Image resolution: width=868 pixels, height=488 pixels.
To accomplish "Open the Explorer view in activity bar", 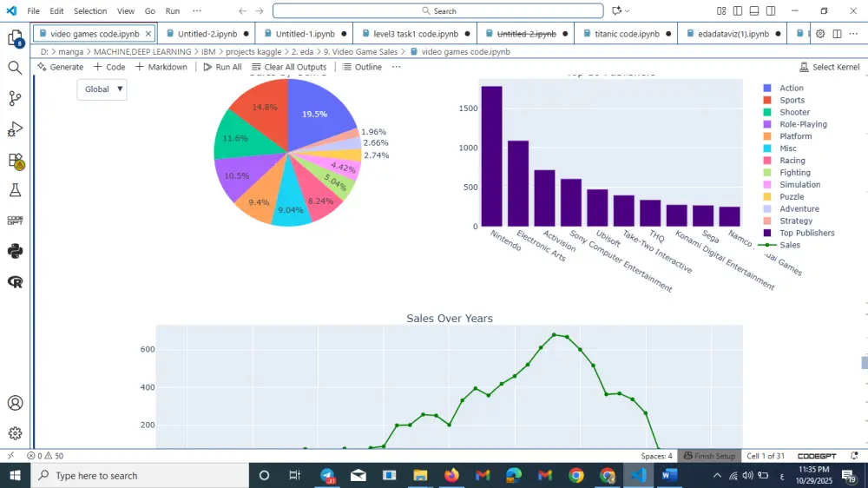I will click(15, 37).
